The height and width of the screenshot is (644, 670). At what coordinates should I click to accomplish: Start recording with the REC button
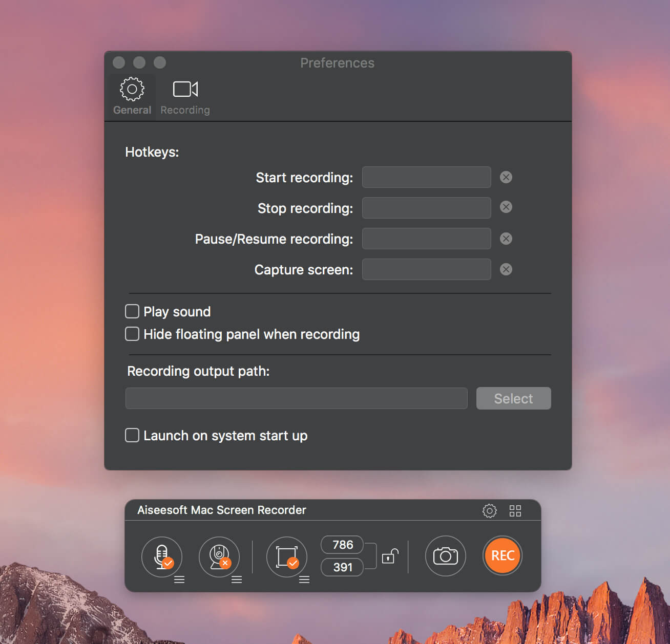(502, 555)
